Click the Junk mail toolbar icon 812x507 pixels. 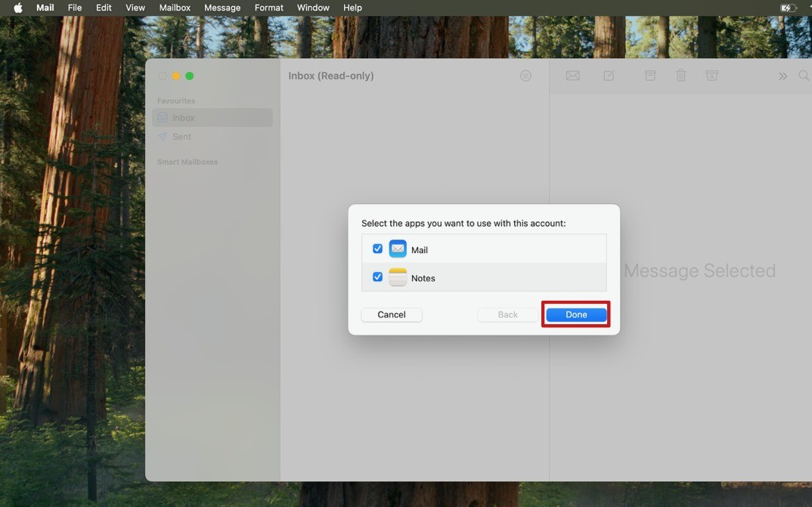[x=712, y=76]
